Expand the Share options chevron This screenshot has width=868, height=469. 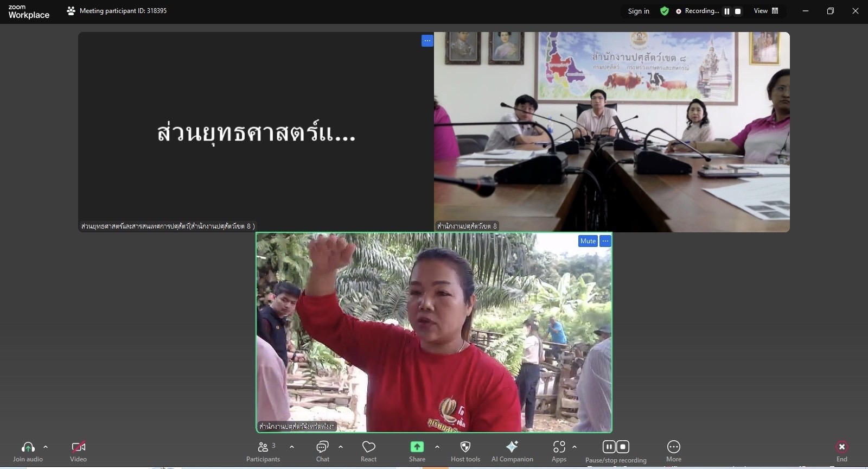tap(437, 447)
